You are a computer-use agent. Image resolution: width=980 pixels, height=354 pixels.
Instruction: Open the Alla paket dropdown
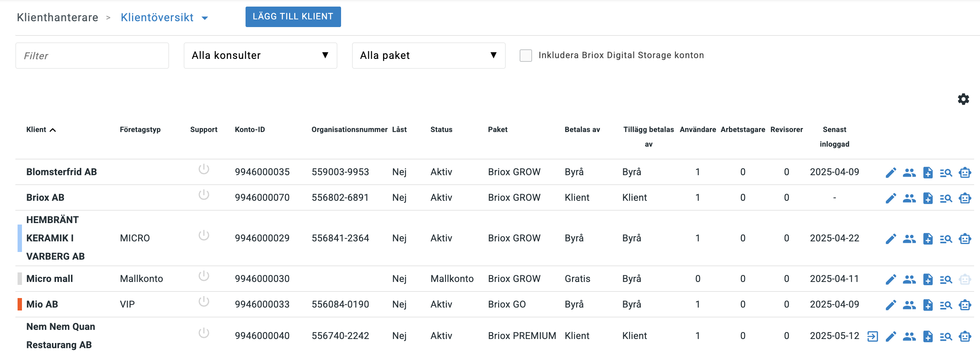click(x=429, y=56)
